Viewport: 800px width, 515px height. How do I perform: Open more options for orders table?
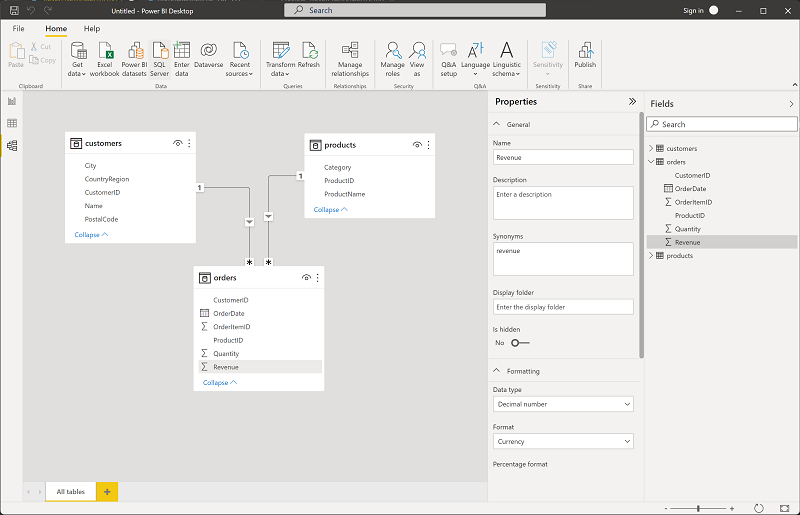click(x=317, y=278)
